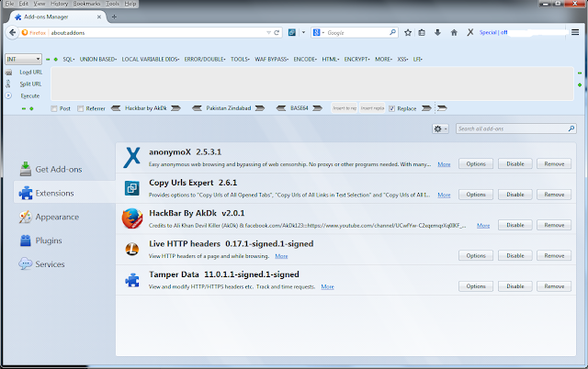Screen dimensions: 588x369
Task: Open the History menu
Action: coord(59,4)
